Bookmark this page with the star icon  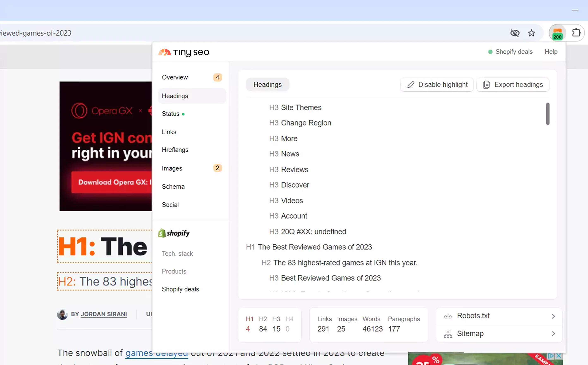pyautogui.click(x=531, y=33)
